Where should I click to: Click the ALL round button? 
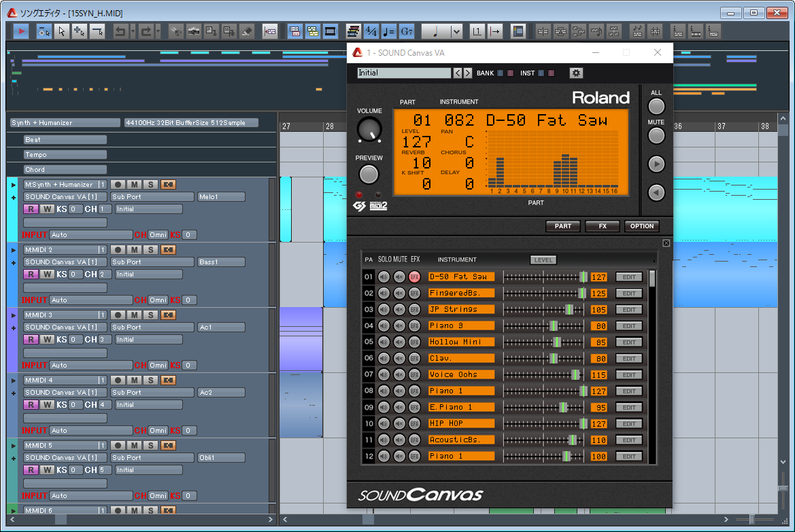[656, 107]
